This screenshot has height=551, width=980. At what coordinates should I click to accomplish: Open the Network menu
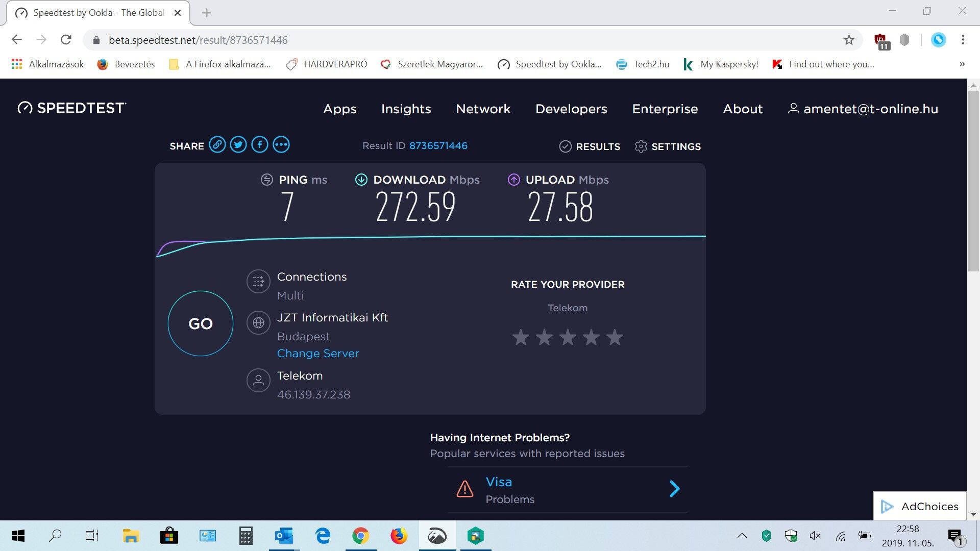(483, 109)
